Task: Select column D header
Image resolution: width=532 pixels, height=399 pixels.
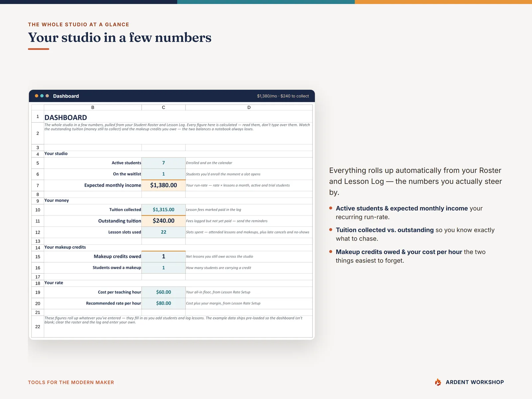Action: coord(249,107)
